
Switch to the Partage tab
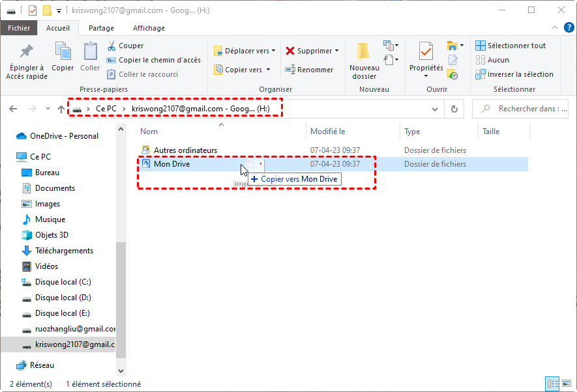click(x=101, y=28)
